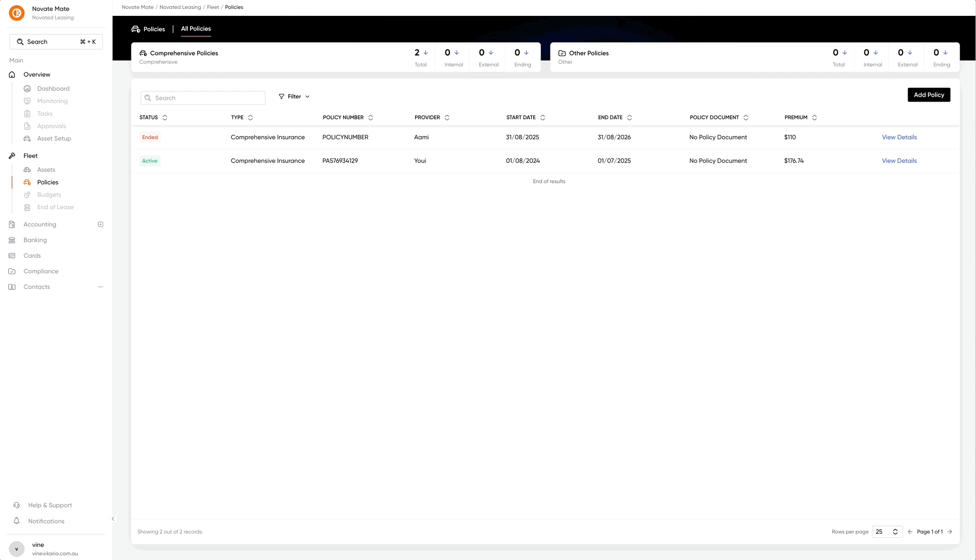This screenshot has height=560, width=976.
Task: Sort the table by the Premium column
Action: [x=814, y=117]
